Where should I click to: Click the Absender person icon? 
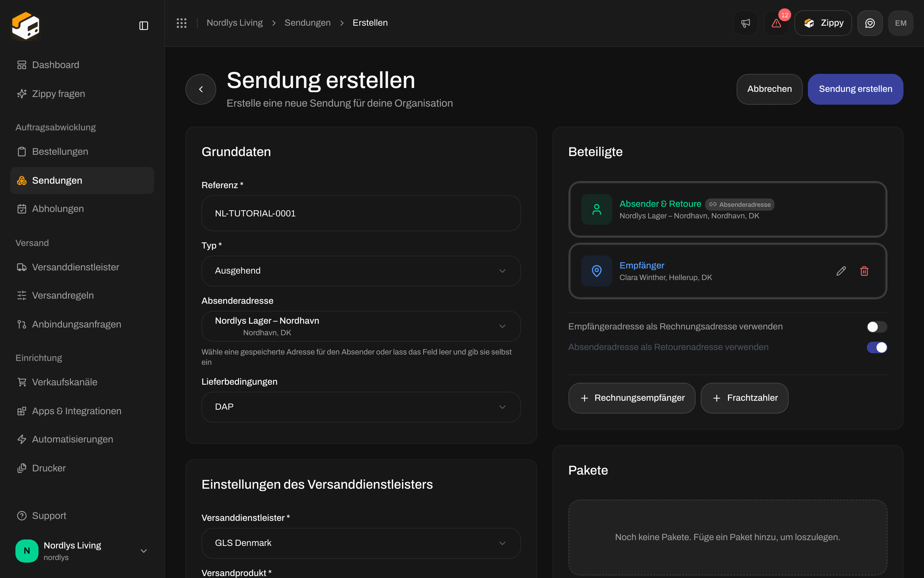pyautogui.click(x=597, y=209)
